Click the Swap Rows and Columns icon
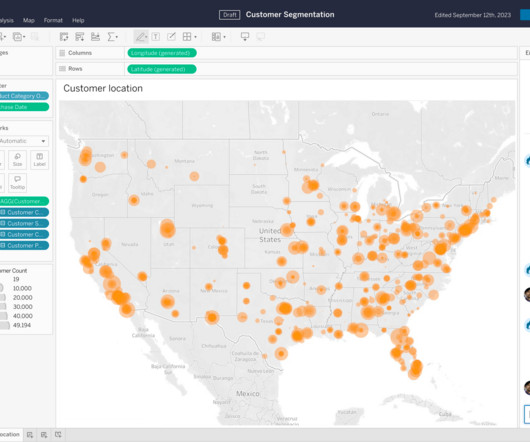The width and height of the screenshot is (530, 442). coord(64,36)
